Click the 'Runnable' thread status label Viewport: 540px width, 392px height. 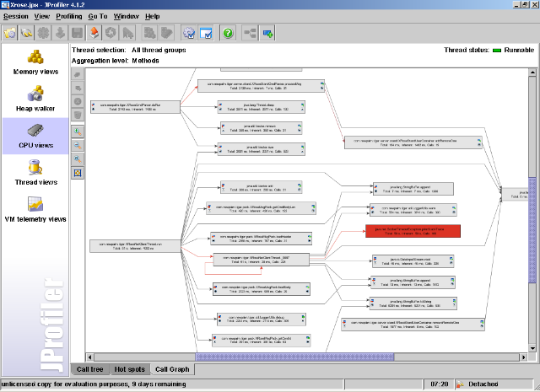519,50
